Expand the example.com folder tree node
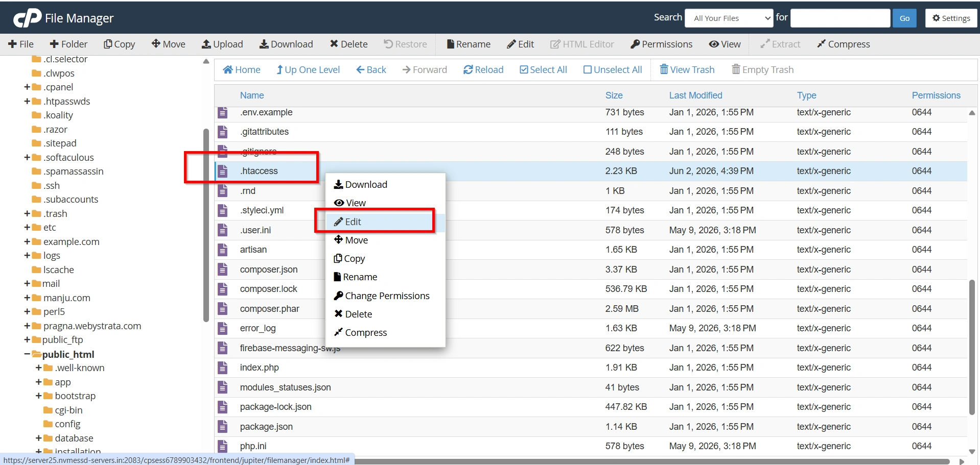Screen dimensions: 980x465 27,242
